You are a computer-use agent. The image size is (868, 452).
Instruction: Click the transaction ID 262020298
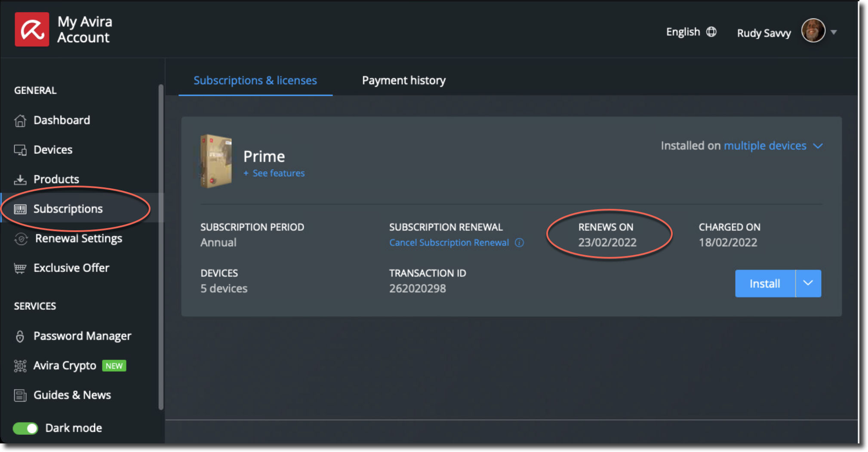click(418, 289)
